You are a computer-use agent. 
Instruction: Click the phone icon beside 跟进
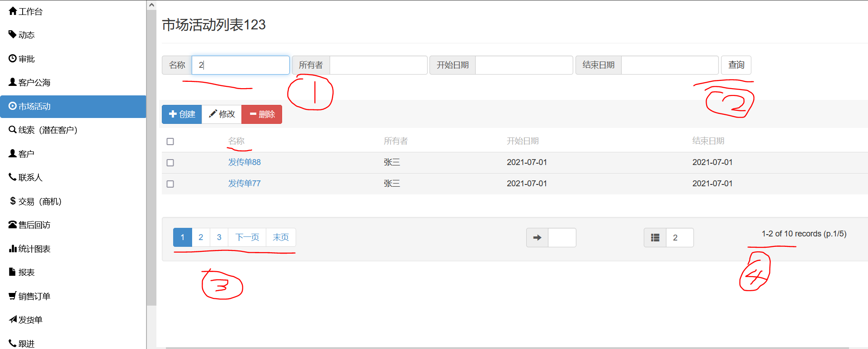pyautogui.click(x=13, y=343)
